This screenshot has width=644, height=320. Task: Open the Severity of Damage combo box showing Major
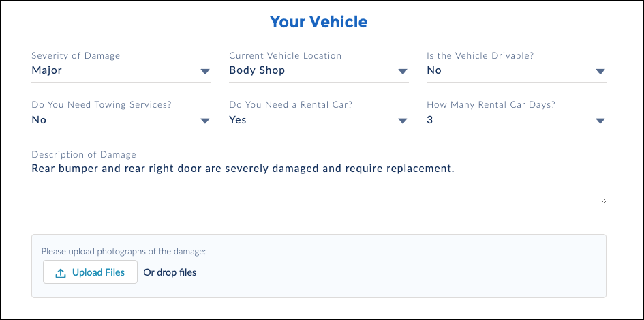[121, 71]
